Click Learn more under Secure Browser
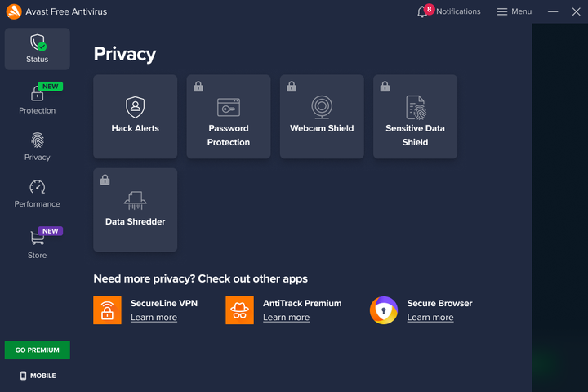Screen dimensions: 588x392 430,318
